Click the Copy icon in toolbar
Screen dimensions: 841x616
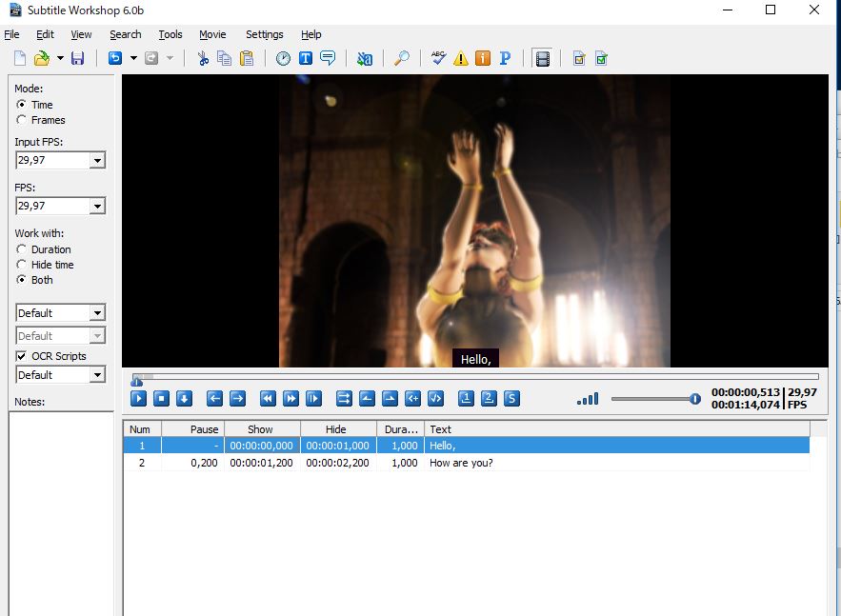pos(224,58)
